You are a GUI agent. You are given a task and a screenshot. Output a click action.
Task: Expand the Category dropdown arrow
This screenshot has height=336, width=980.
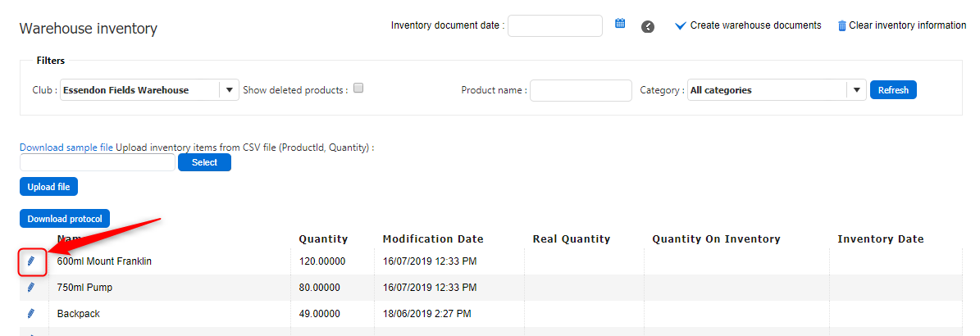pyautogui.click(x=857, y=90)
